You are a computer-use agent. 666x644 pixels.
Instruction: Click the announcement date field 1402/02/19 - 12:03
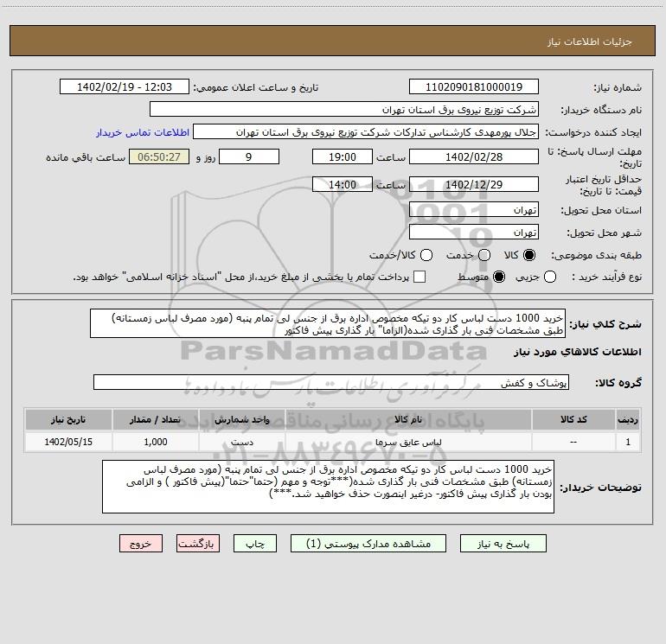point(125,87)
